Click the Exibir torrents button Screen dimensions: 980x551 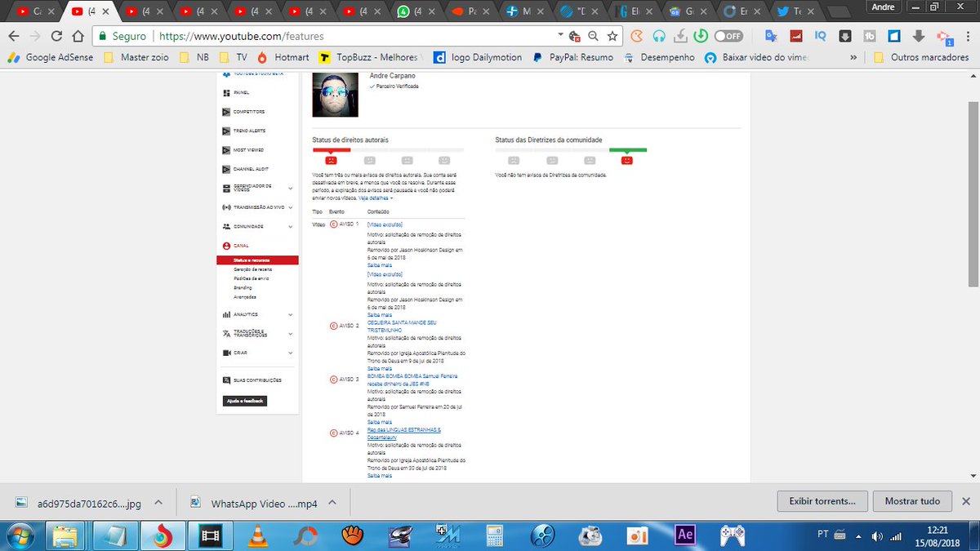click(822, 501)
